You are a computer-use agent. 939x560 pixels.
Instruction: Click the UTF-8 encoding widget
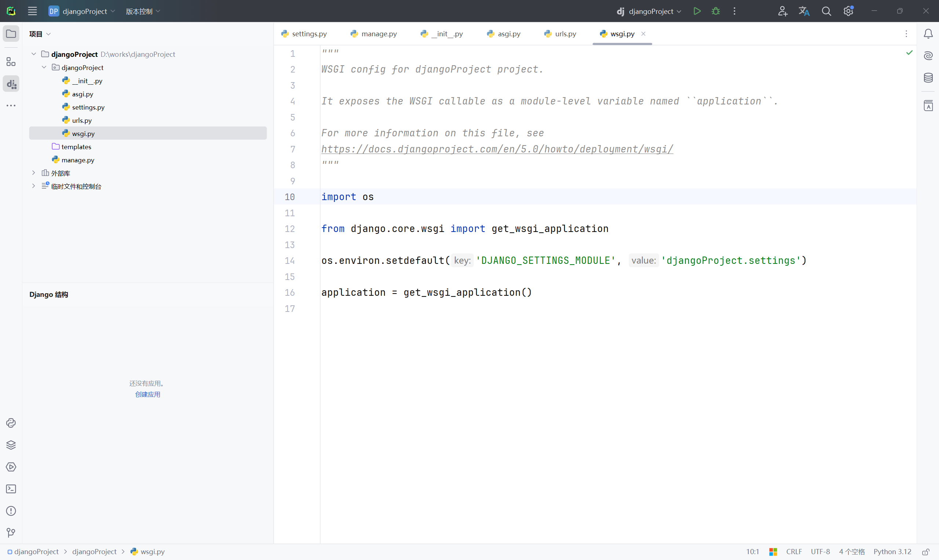(821, 552)
